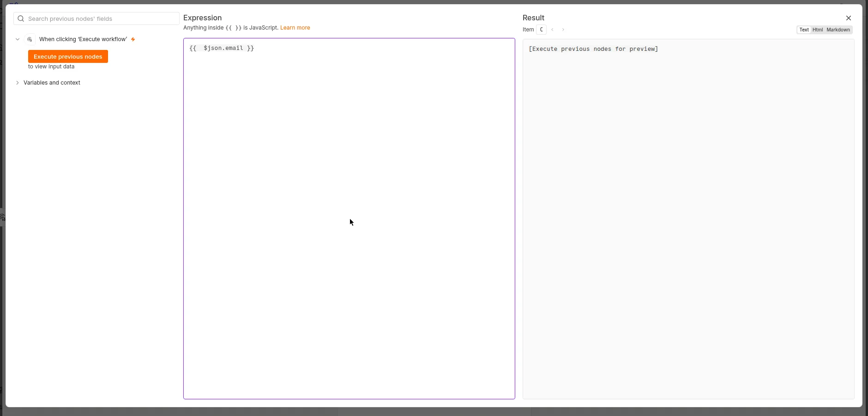Viewport: 868px width, 416px height.
Task: Click the Variables and context label
Action: 52,83
